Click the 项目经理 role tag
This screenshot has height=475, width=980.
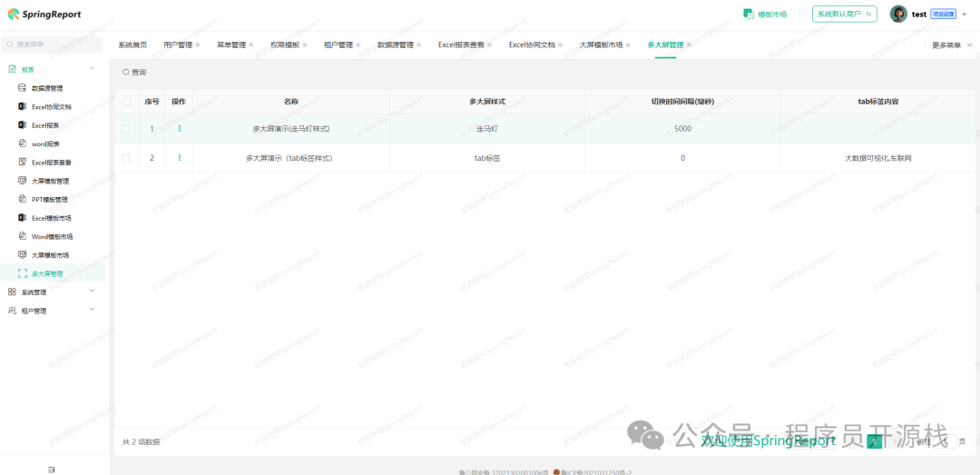pyautogui.click(x=943, y=15)
